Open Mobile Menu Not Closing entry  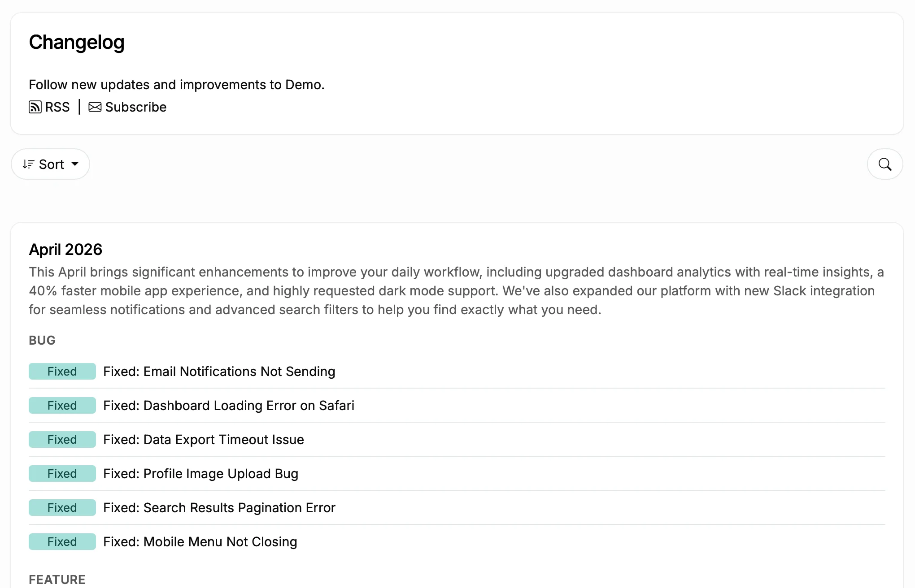(x=200, y=542)
